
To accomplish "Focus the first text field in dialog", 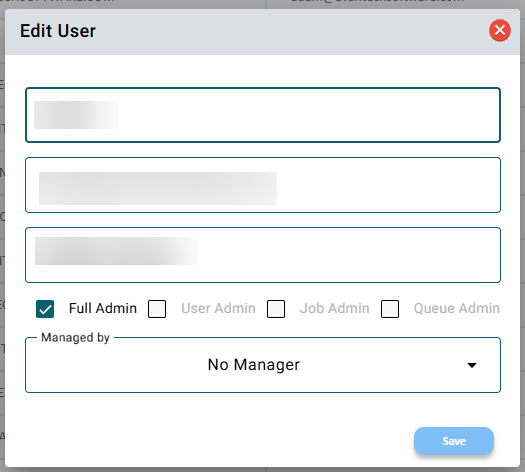I will [x=263, y=115].
